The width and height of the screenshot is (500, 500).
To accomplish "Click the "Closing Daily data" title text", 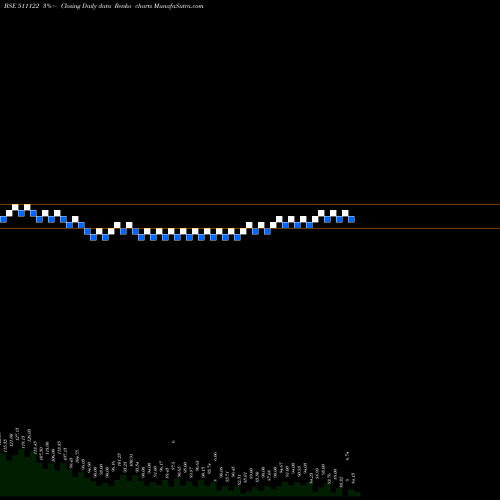I will 86,6.
